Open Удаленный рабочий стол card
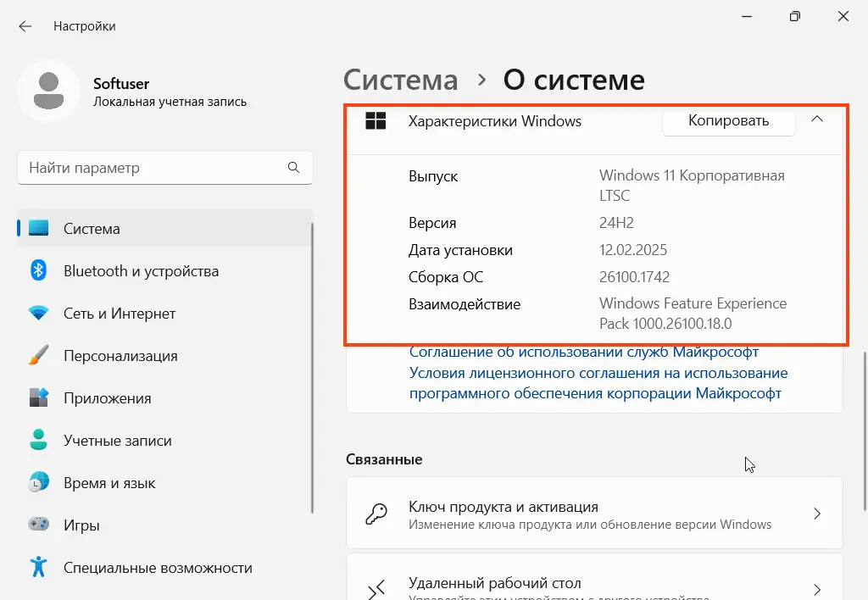This screenshot has height=600, width=868. point(594,577)
